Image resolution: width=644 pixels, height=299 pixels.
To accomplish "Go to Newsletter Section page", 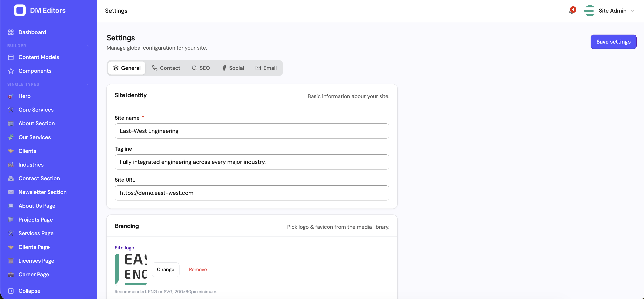I will point(42,192).
